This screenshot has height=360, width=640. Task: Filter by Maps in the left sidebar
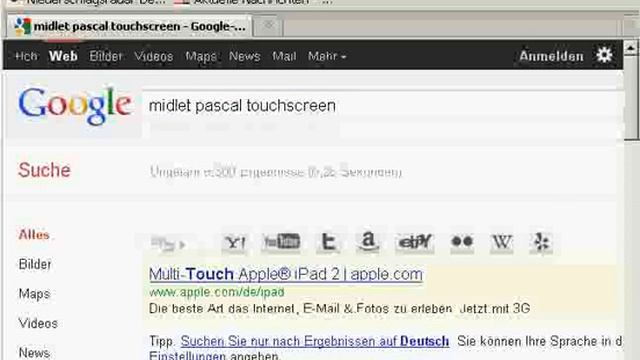pos(34,294)
